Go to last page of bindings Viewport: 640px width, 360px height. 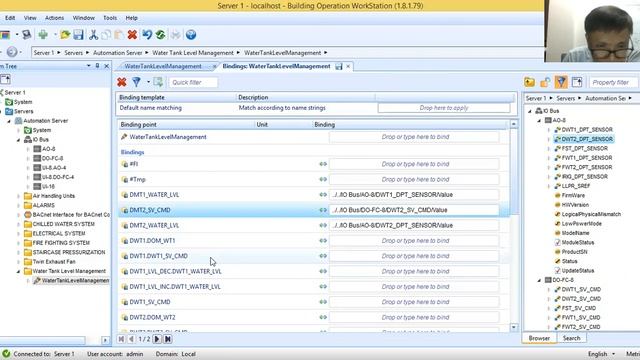(x=167, y=339)
